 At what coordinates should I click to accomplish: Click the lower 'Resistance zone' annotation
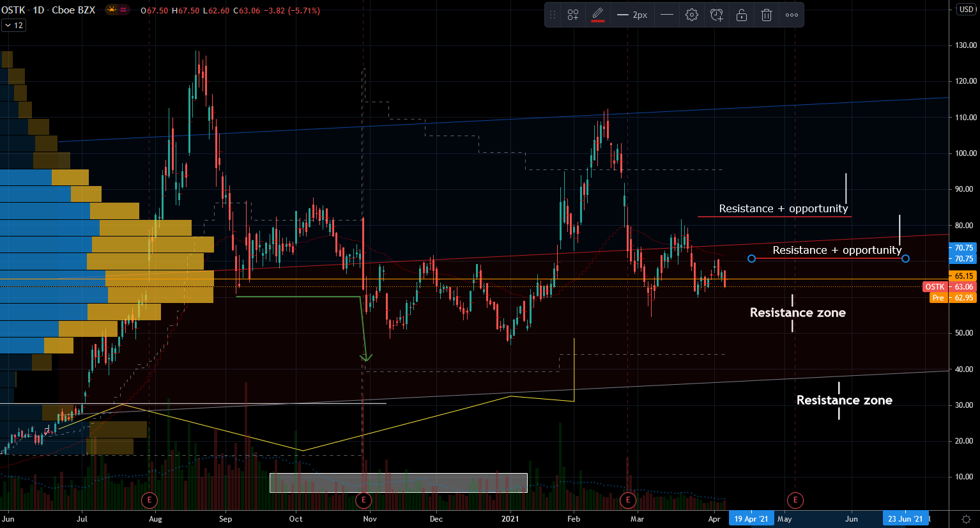pos(844,400)
